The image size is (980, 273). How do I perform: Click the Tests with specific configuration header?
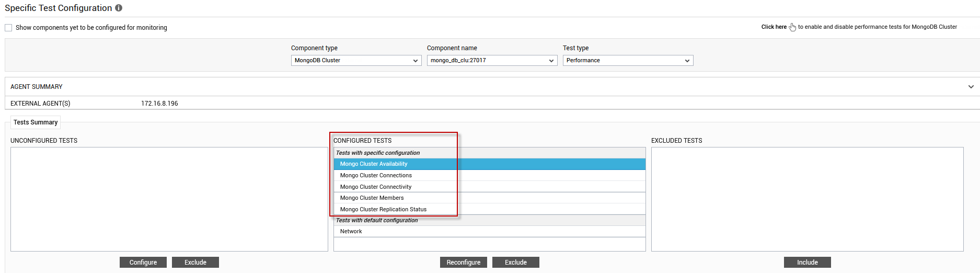pyautogui.click(x=490, y=153)
